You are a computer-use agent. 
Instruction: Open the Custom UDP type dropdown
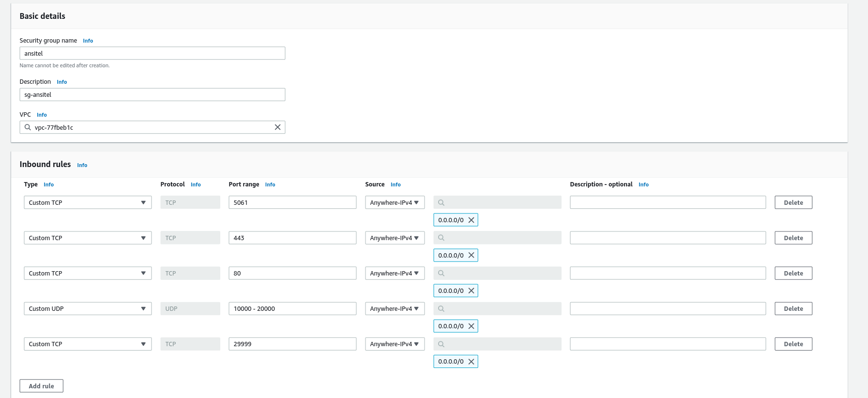[88, 308]
